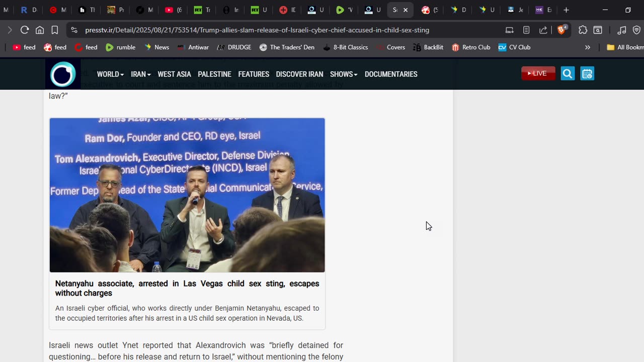644x362 pixels.
Task: Switch to the YouTube tab
Action: (x=173, y=10)
